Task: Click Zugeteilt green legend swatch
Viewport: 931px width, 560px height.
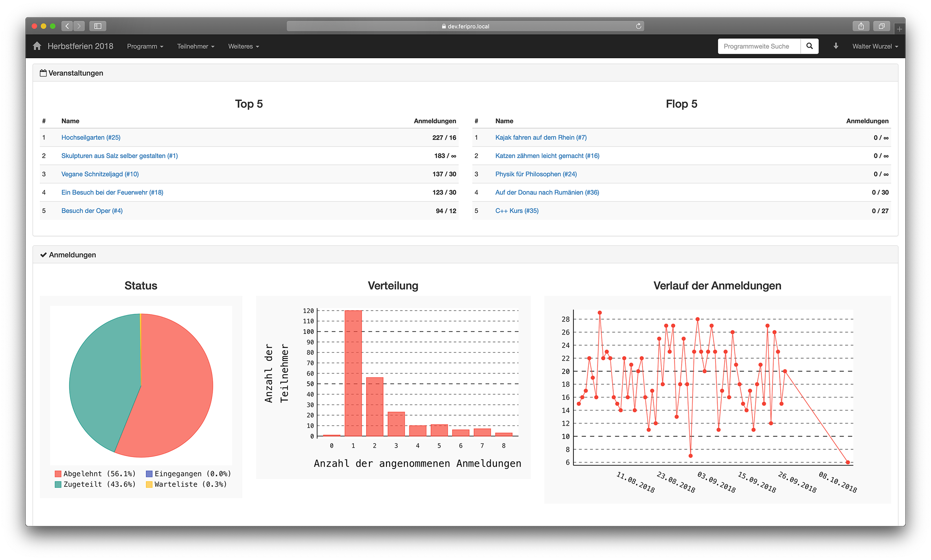Action: click(58, 484)
